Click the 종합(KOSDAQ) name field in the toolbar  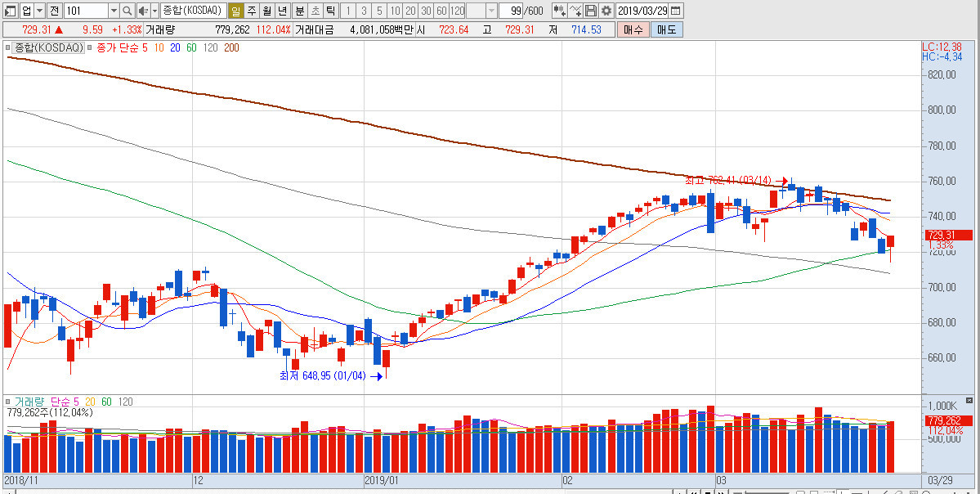193,11
